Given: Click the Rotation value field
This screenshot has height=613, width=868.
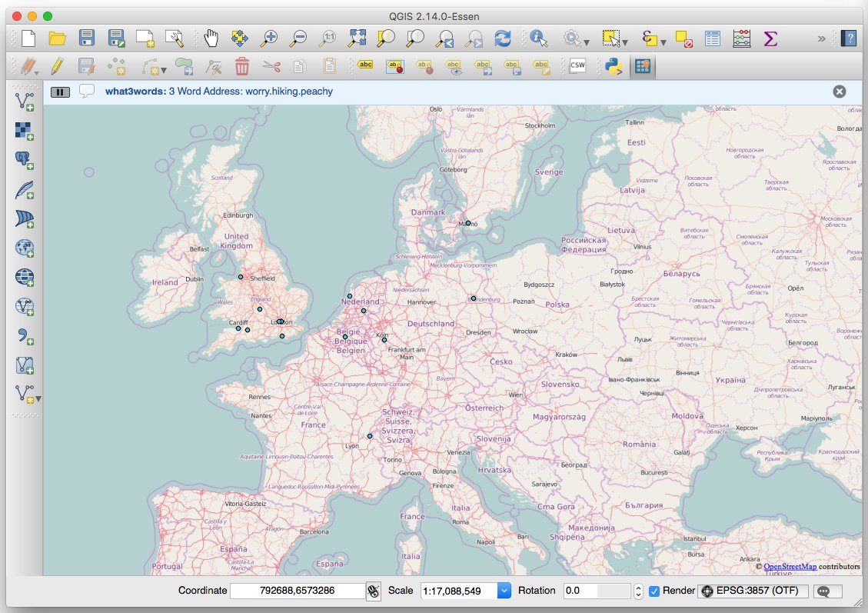Looking at the screenshot, I should [597, 591].
